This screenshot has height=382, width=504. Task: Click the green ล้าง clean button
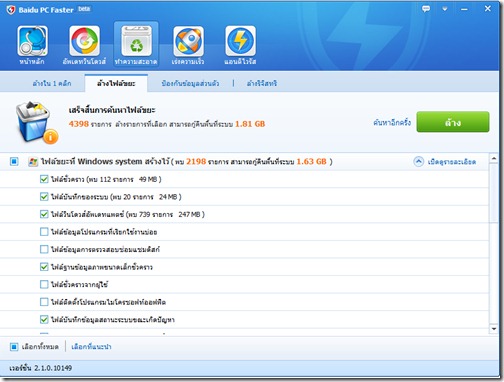[x=453, y=122]
